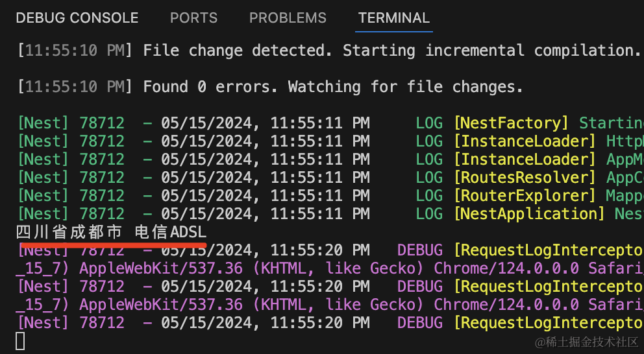Select the TERMINAL tab
644x354 pixels.
tap(394, 18)
